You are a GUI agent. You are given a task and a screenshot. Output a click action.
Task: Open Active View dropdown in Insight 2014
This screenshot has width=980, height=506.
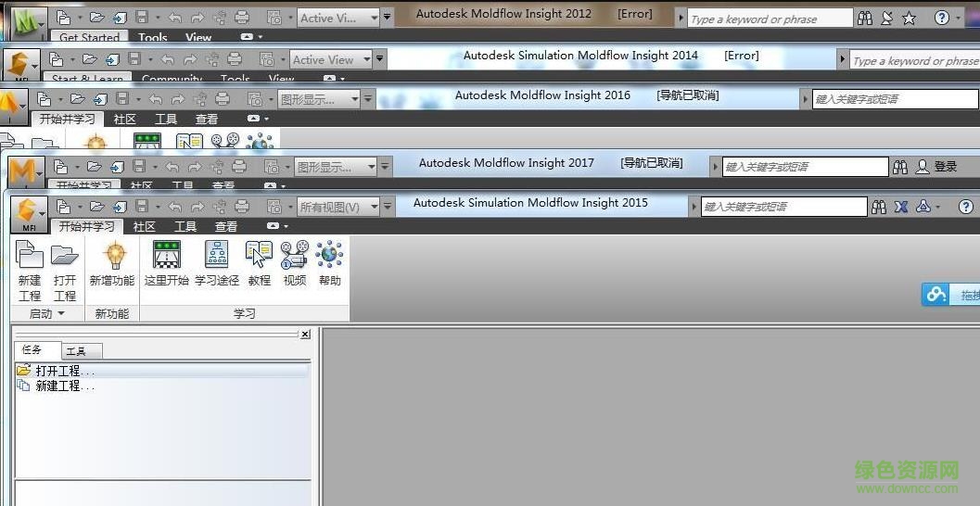point(331,60)
